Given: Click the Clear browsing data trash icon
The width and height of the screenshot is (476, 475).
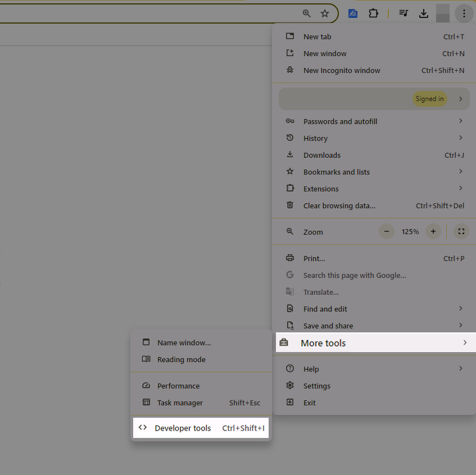Looking at the screenshot, I should click(x=290, y=205).
